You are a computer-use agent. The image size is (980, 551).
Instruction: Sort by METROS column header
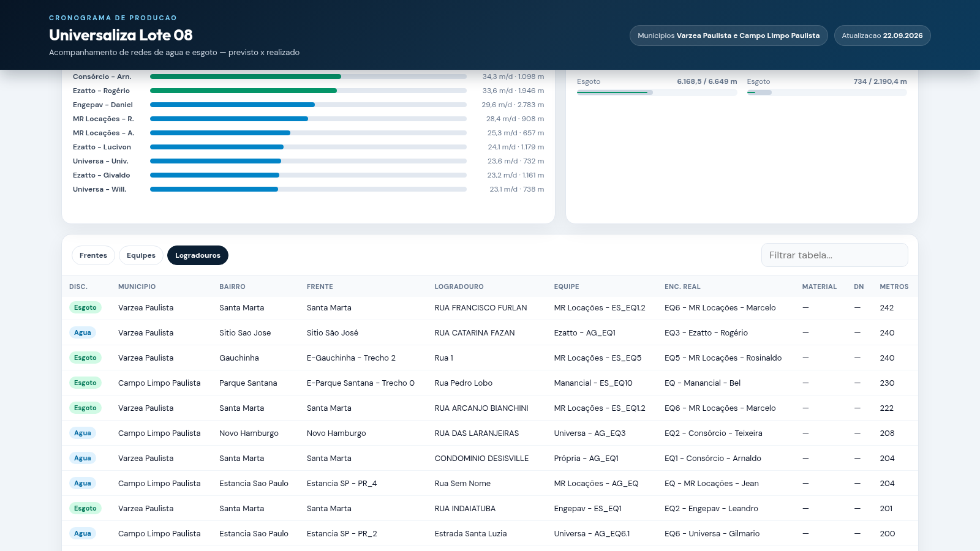click(x=894, y=287)
